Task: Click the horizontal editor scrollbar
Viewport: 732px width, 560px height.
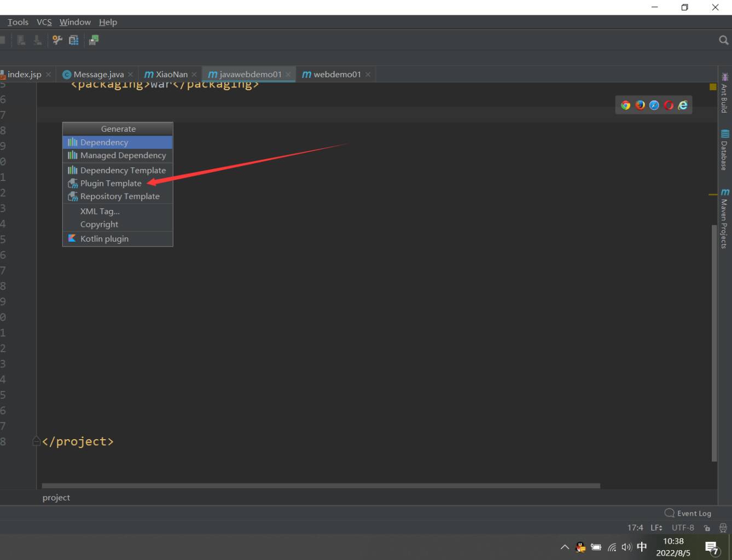Action: coord(321,486)
